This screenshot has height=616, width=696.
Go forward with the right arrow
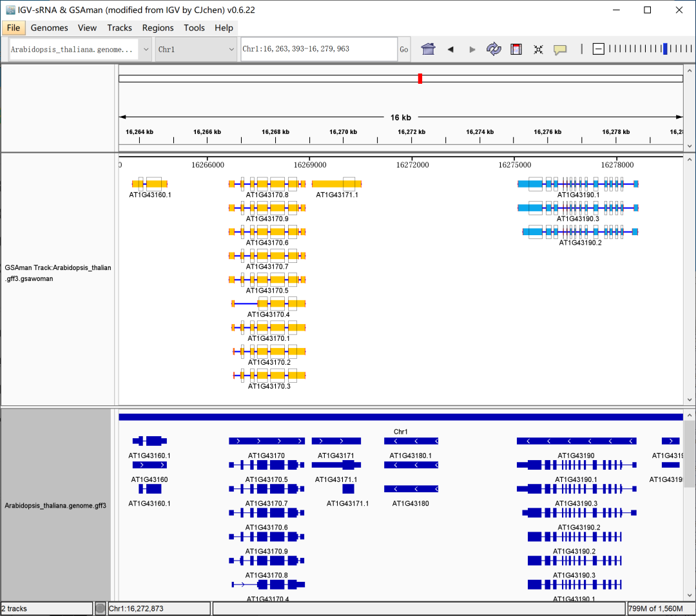(472, 50)
